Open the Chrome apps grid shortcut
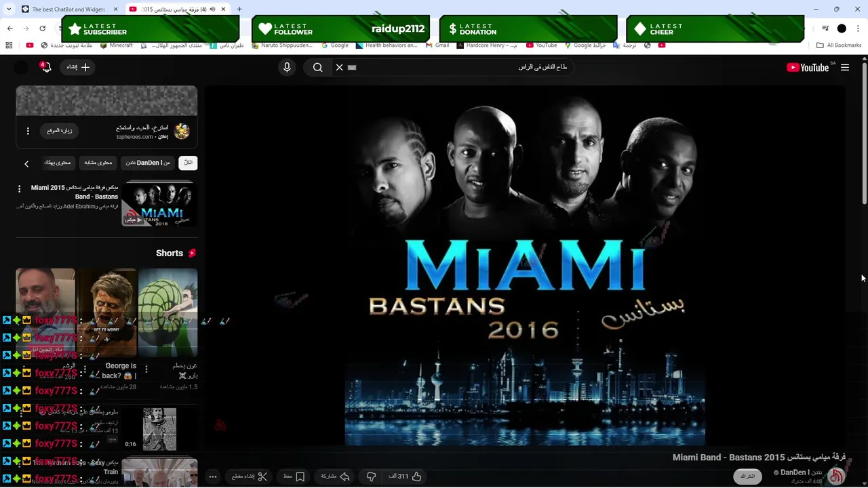Screen dimensions: 868x488 (x=9, y=45)
